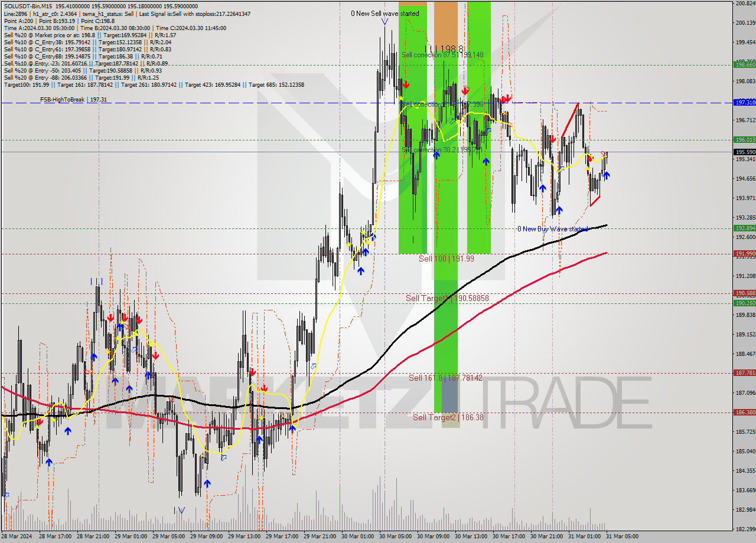
Task: Select the '31 Mar 01:00' time label
Action: point(585,537)
